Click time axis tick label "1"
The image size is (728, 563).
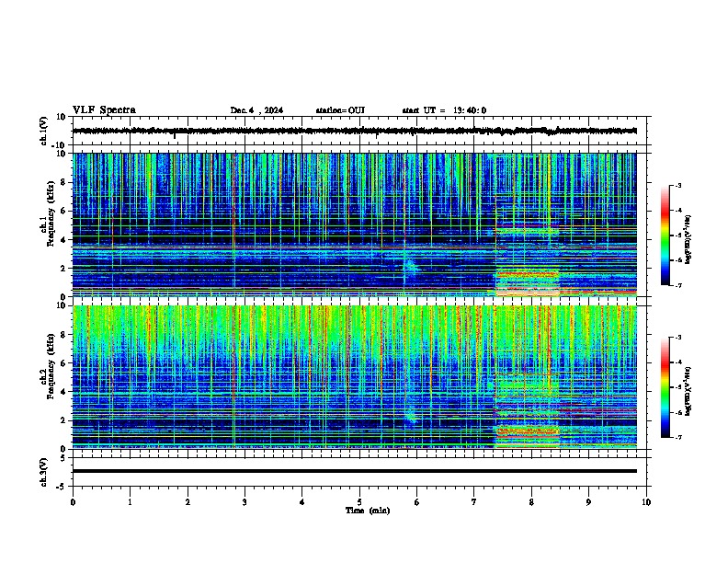130,502
